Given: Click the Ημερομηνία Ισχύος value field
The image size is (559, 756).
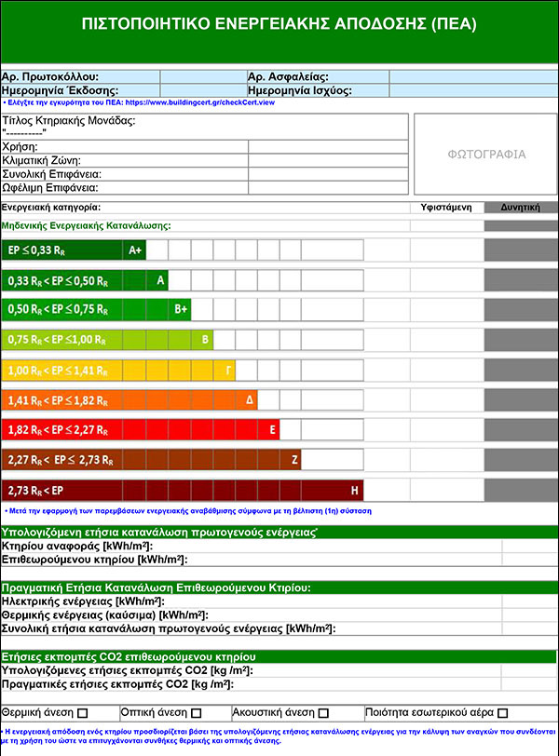Looking at the screenshot, I should click(473, 90).
